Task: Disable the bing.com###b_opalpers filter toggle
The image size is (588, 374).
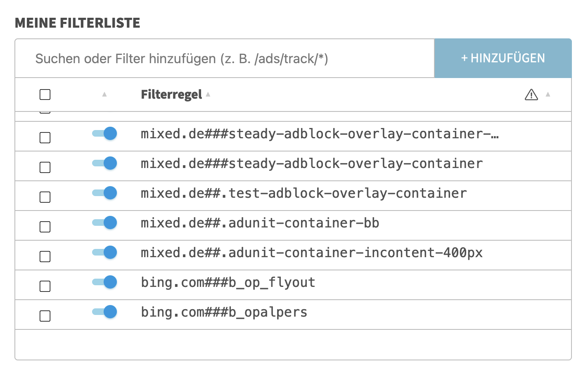Action: click(105, 312)
